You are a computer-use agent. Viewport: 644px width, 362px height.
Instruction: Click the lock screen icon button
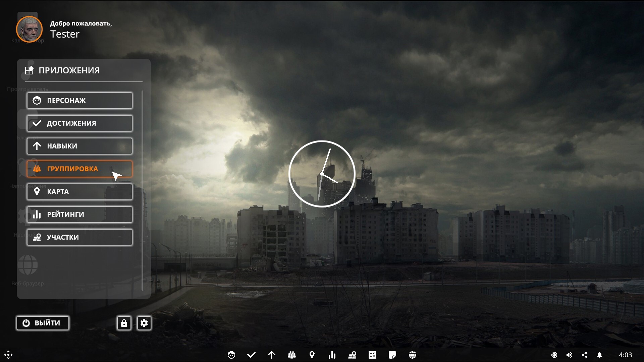click(124, 323)
